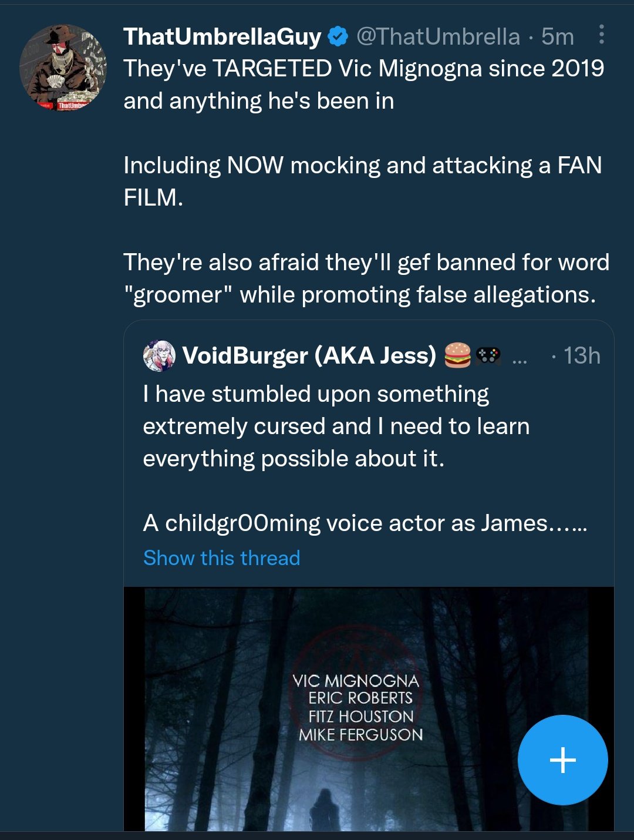Click the ThatUmbrellaGuy display name
The height and width of the screenshot is (840, 634).
(222, 36)
